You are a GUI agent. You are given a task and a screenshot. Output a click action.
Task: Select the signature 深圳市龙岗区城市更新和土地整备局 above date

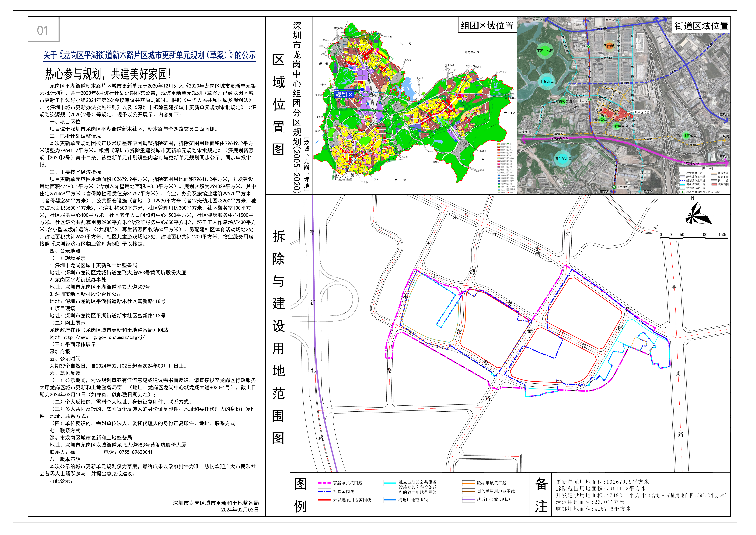[216, 503]
